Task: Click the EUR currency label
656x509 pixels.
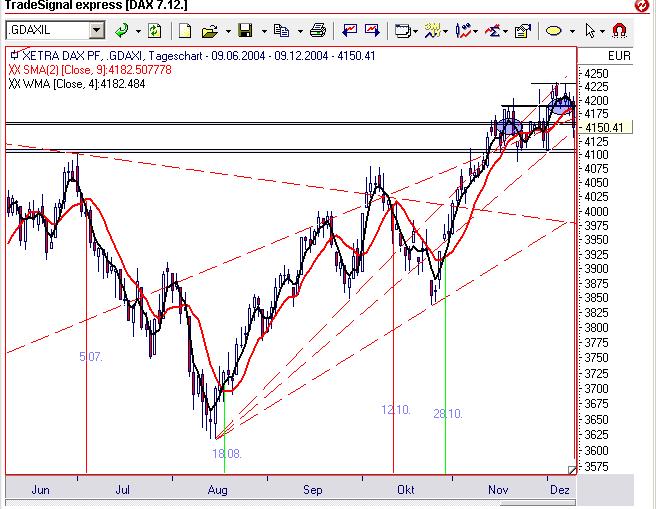Action: (x=619, y=56)
